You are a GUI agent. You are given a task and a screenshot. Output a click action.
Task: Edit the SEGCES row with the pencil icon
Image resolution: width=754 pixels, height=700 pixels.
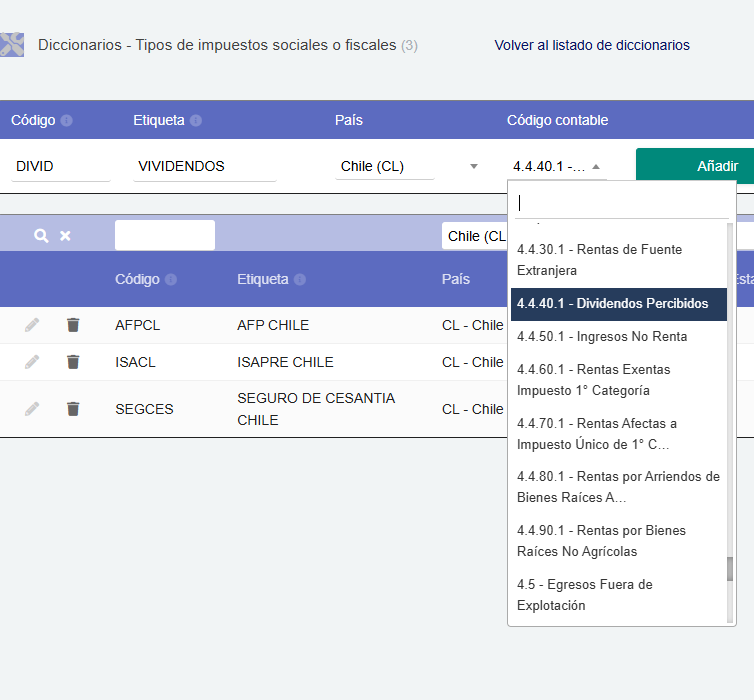click(x=33, y=409)
